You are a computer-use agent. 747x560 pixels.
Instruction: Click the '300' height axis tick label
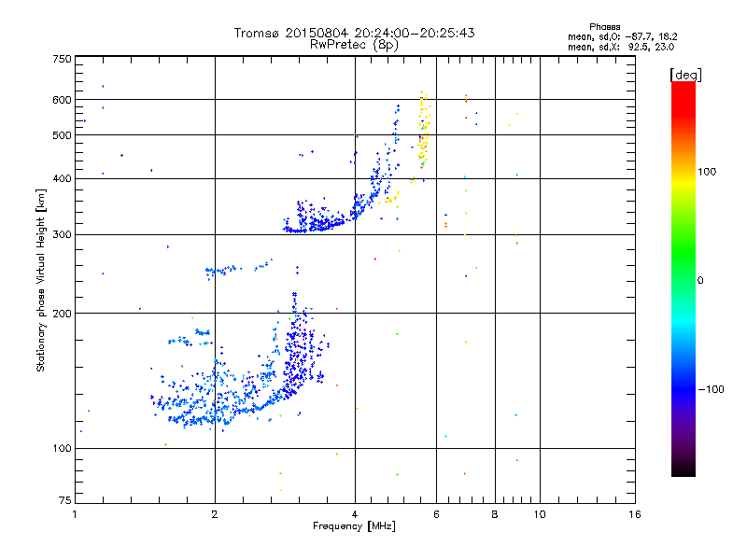63,234
